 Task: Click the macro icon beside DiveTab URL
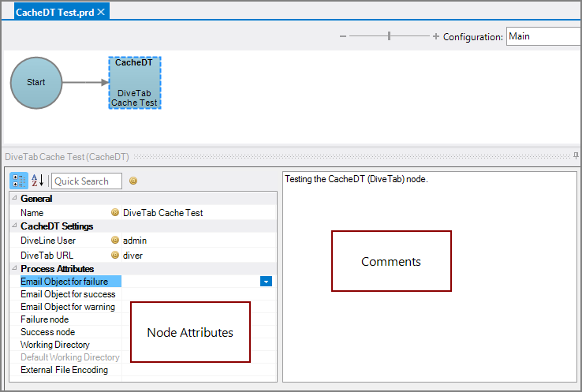[x=115, y=255]
